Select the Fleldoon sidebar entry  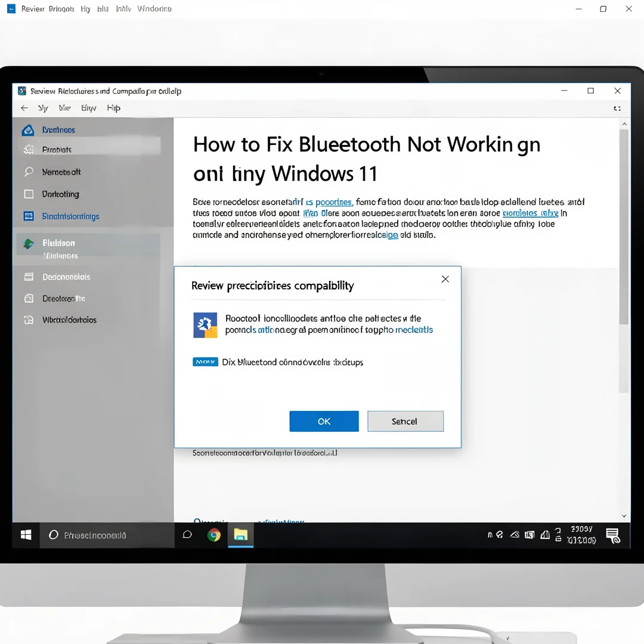coord(58,243)
